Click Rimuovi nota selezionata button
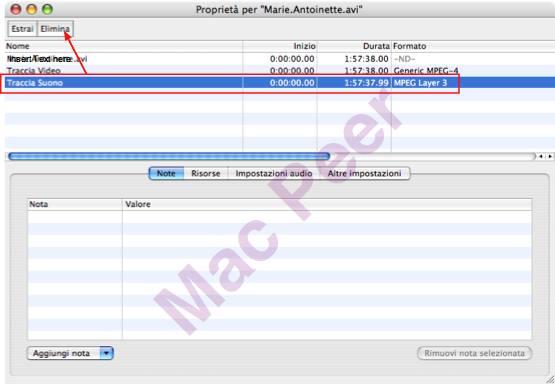The image size is (555, 384). tap(474, 353)
